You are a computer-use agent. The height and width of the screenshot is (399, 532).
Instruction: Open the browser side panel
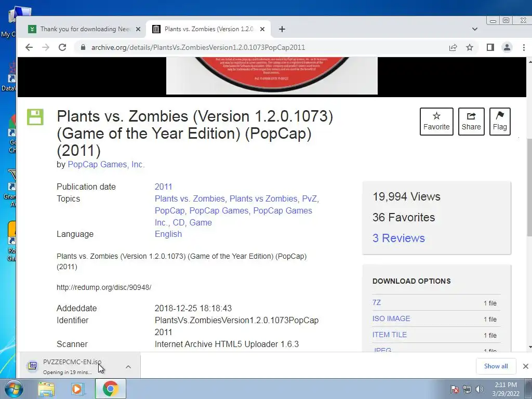pos(490,47)
